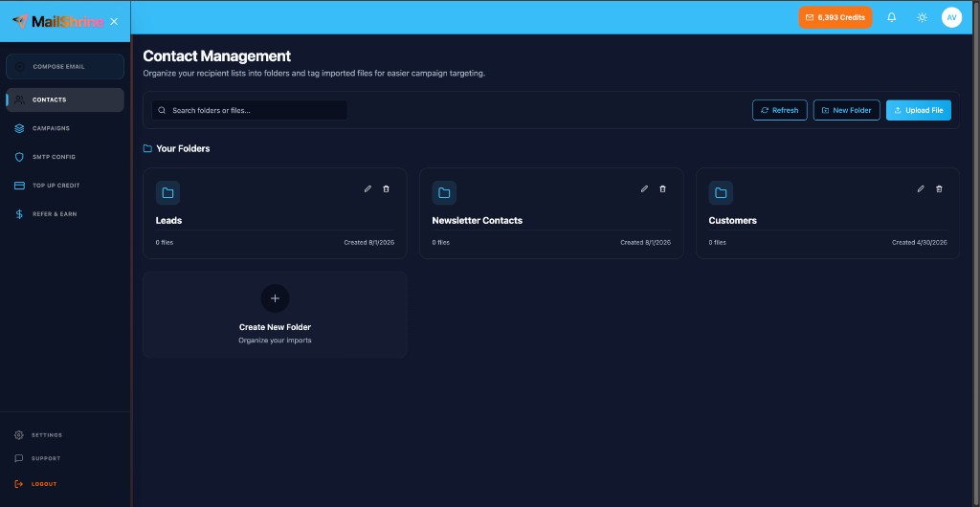980x507 pixels.
Task: Click the New Folder button
Action: click(x=846, y=111)
